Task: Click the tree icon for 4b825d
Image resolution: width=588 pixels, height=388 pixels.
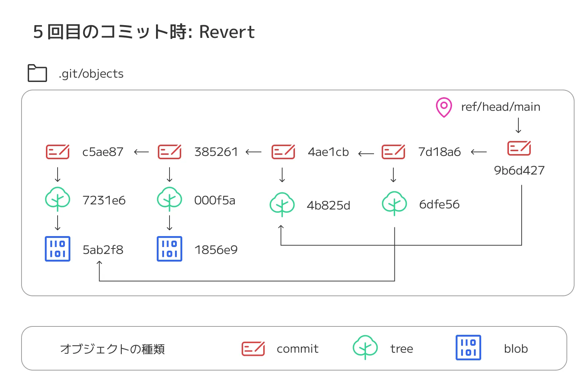Action: coord(282,204)
